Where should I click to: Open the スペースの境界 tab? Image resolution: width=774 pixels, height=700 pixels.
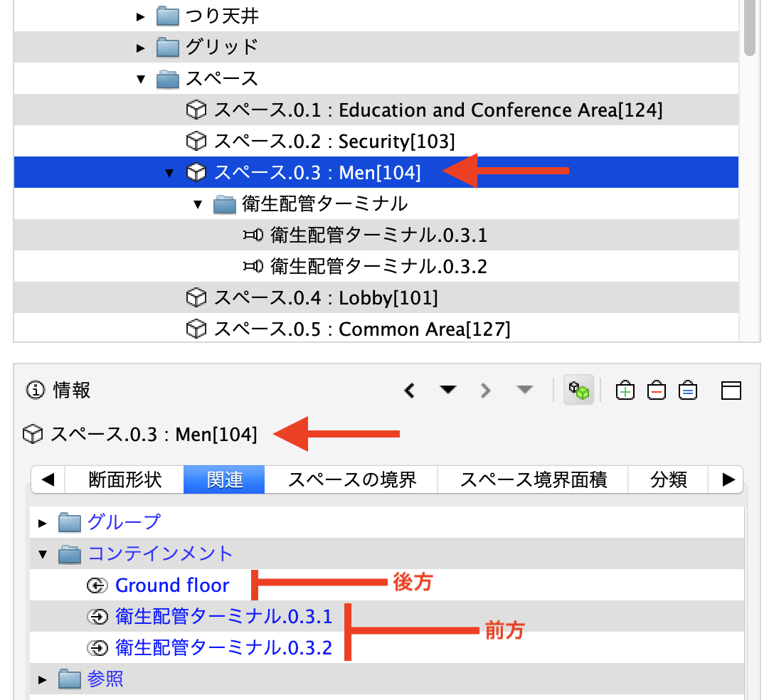coord(351,479)
